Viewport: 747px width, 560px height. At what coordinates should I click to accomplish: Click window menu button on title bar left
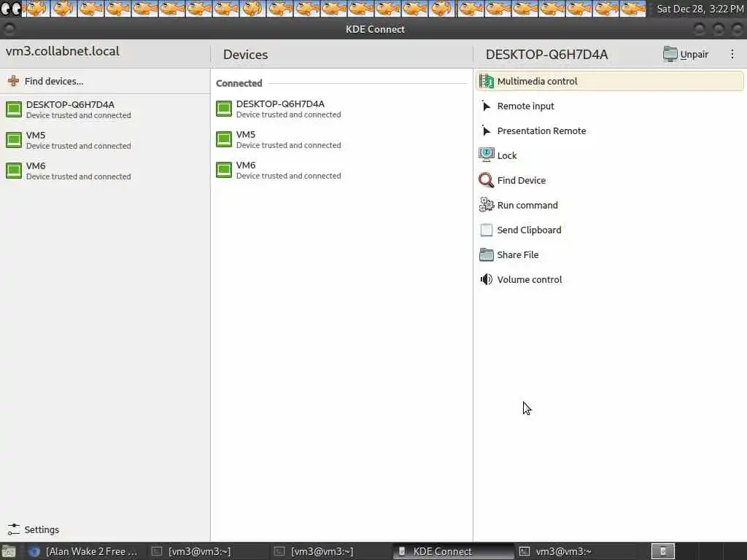point(9,29)
